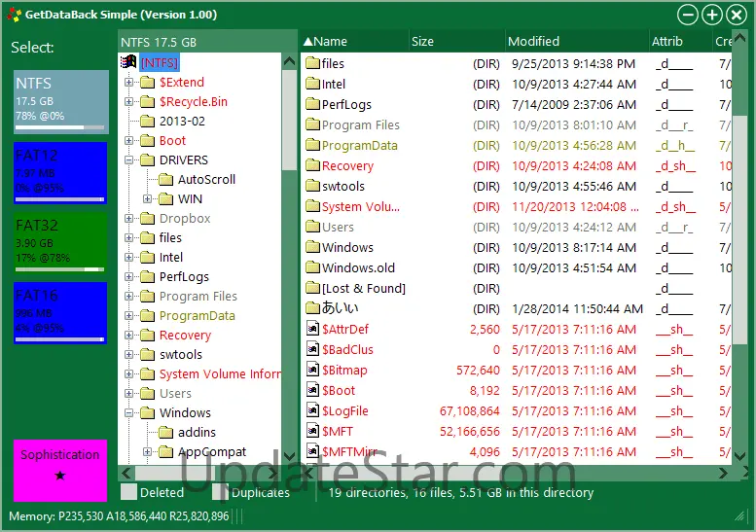Expand the Program Files tree node
This screenshot has height=532, width=756.
[128, 297]
